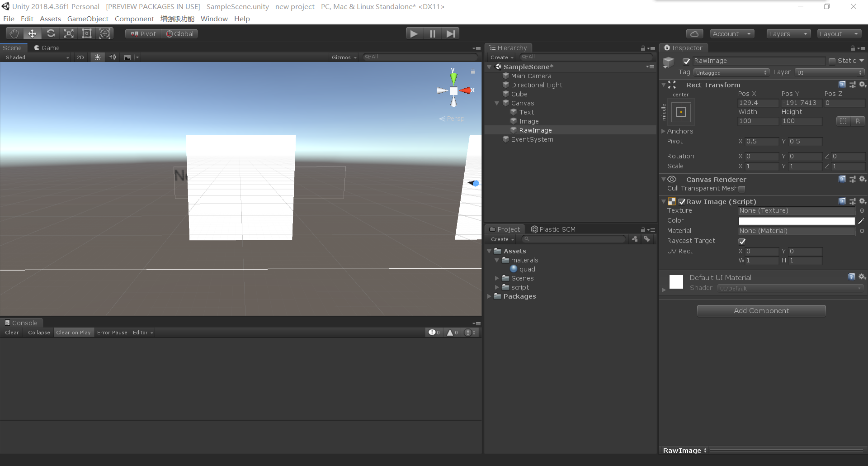The image size is (868, 466).
Task: Click the Console Collapse button
Action: pyautogui.click(x=39, y=333)
